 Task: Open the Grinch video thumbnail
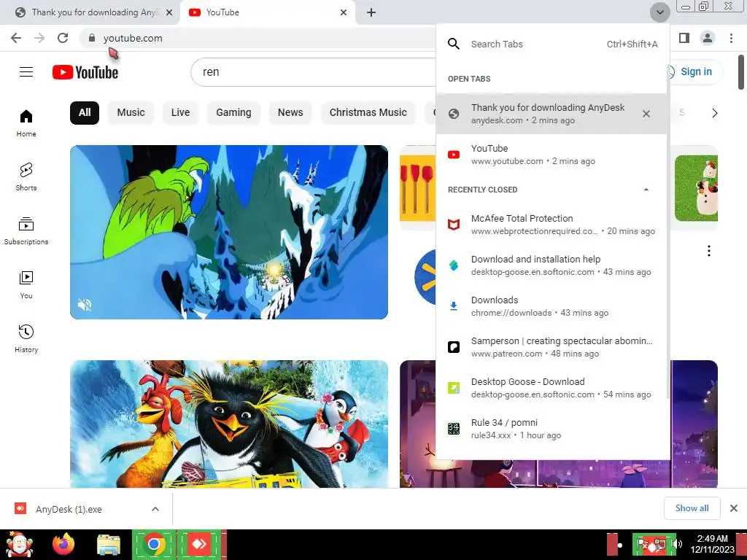tap(228, 233)
